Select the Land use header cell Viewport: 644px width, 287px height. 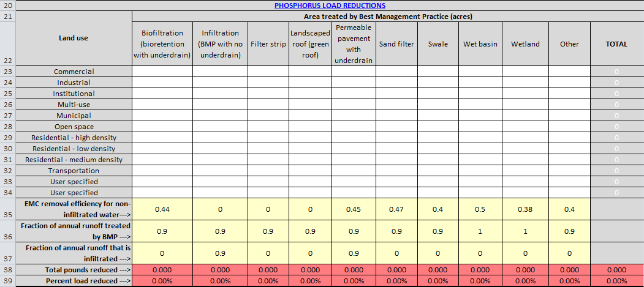[74, 38]
